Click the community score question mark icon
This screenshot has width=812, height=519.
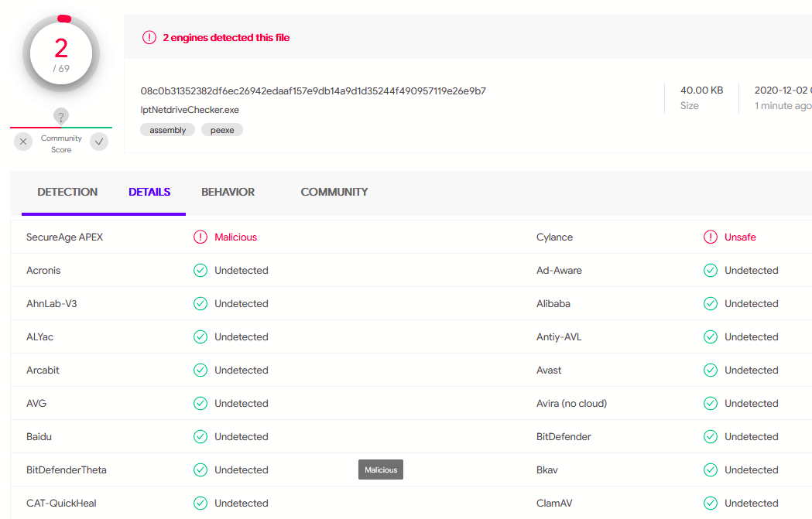[61, 116]
